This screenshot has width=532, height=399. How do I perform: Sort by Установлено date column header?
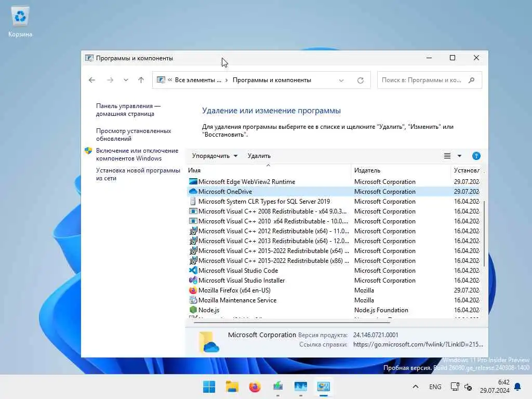[467, 170]
